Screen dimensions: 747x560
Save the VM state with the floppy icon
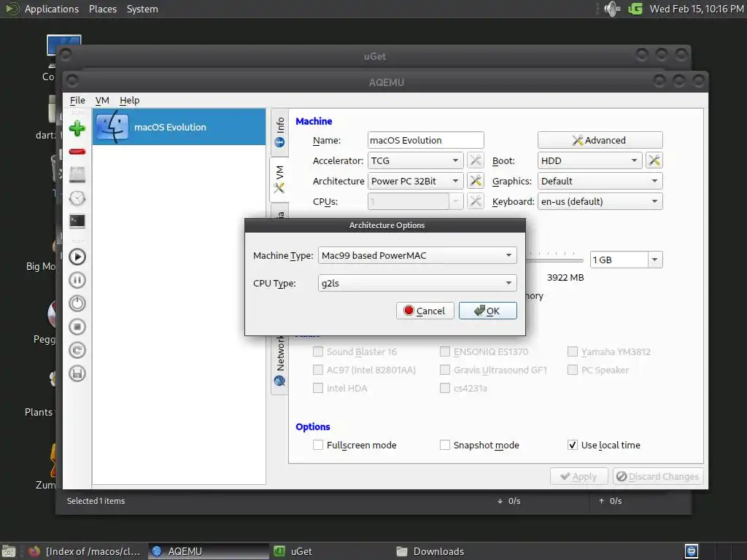[77, 373]
